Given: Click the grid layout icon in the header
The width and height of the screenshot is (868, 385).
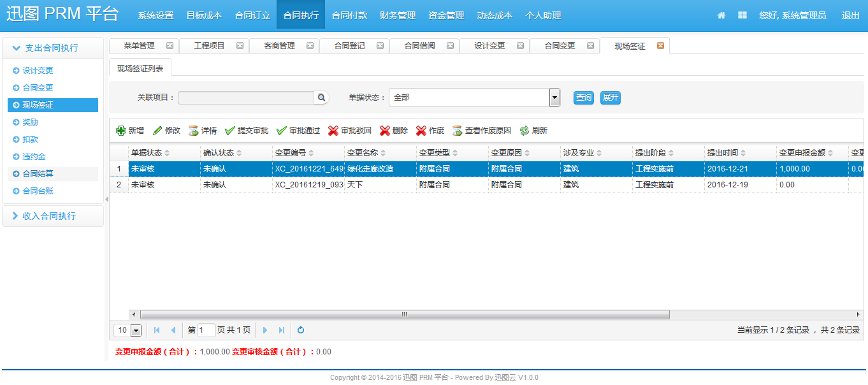Looking at the screenshot, I should (742, 15).
